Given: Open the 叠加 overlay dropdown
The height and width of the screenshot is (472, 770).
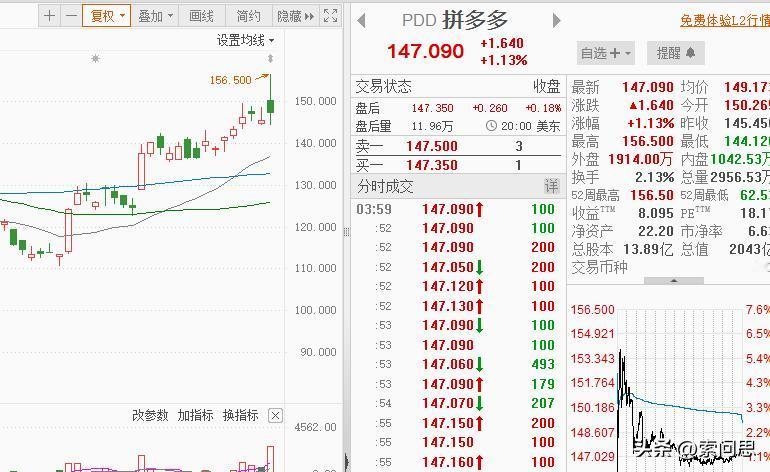Looking at the screenshot, I should point(155,16).
